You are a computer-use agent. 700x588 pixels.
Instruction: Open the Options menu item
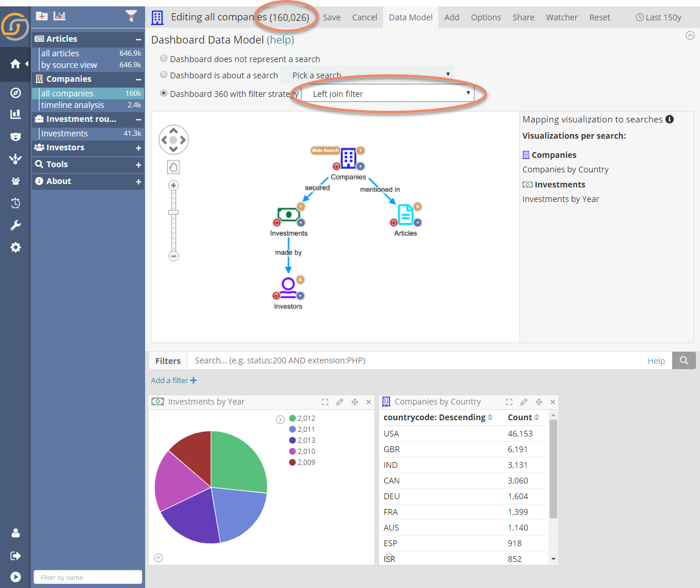[485, 17]
